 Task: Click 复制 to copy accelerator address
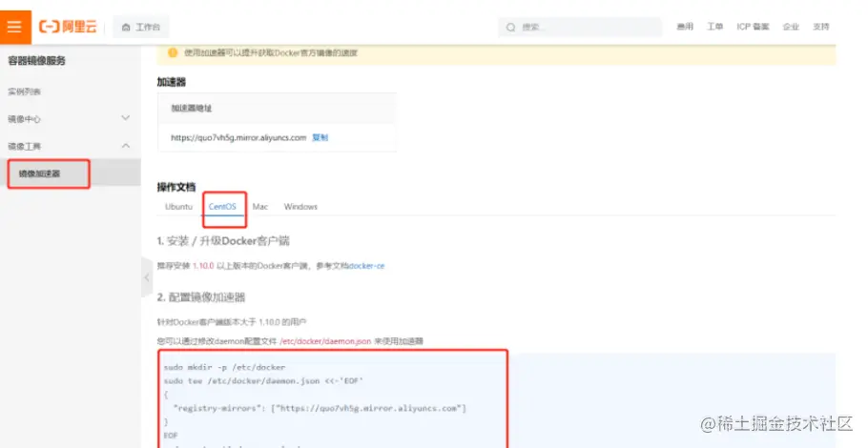(x=320, y=137)
